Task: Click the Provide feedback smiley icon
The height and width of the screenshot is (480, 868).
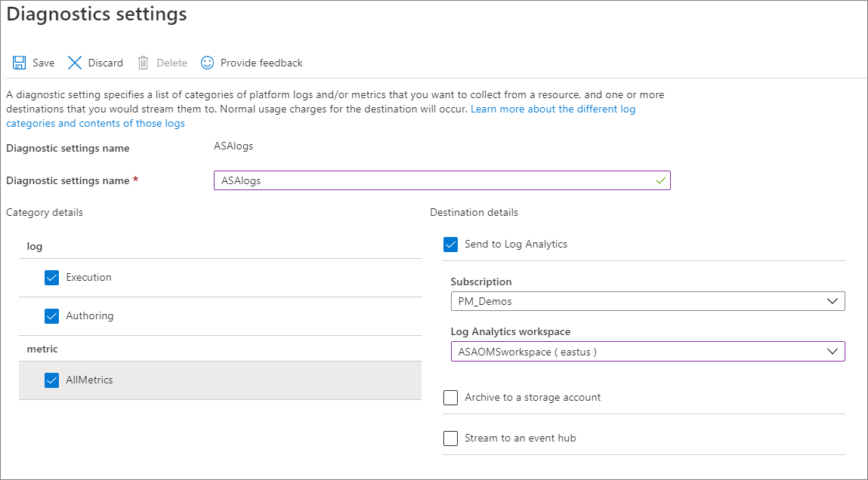Action: [207, 63]
